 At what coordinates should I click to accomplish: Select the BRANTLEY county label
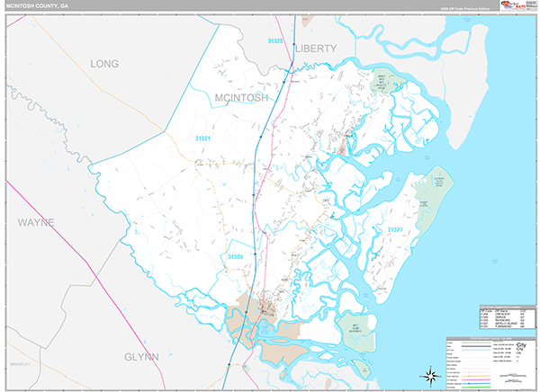[20, 364]
